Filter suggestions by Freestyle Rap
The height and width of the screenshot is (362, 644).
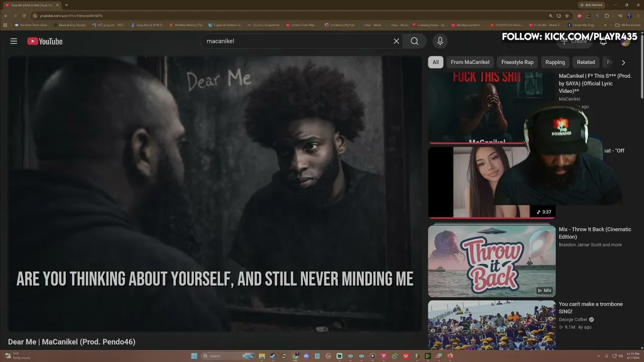tap(517, 62)
